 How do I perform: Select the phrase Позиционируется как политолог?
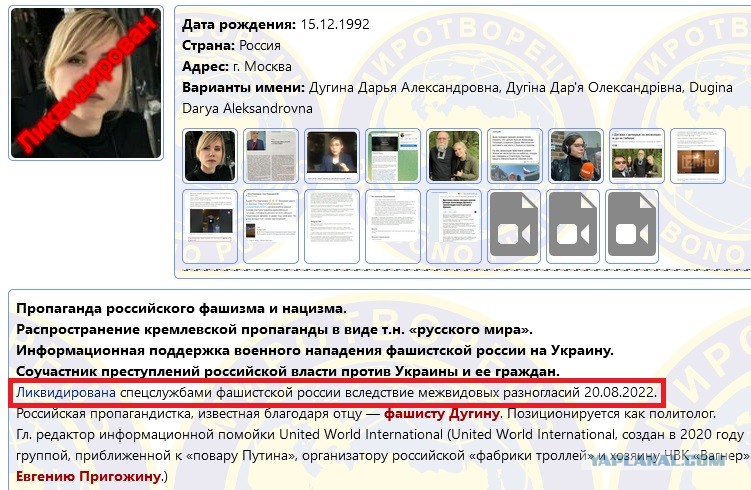click(x=611, y=413)
